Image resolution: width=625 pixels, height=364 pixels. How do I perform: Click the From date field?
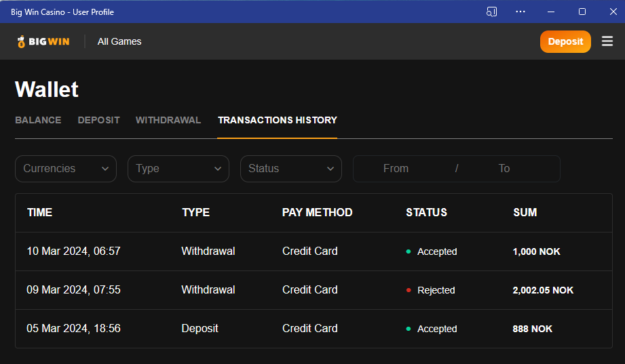(396, 169)
